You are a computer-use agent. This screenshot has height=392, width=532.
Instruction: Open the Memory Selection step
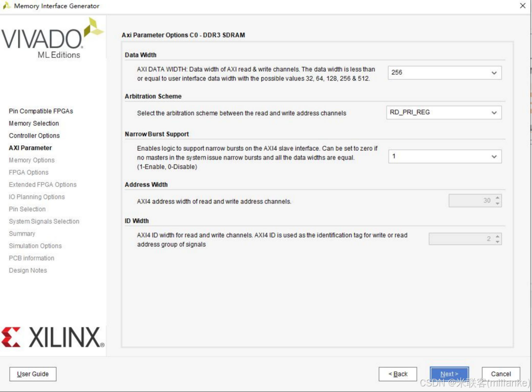[x=34, y=123]
